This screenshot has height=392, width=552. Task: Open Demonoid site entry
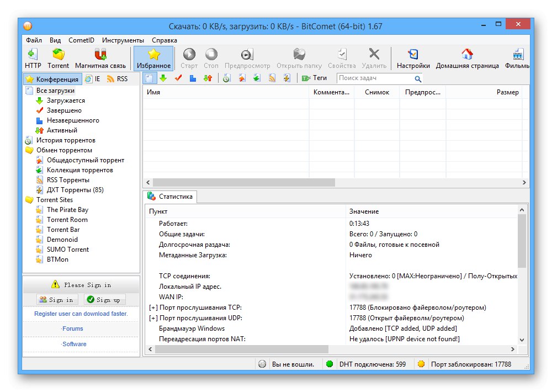pos(62,240)
